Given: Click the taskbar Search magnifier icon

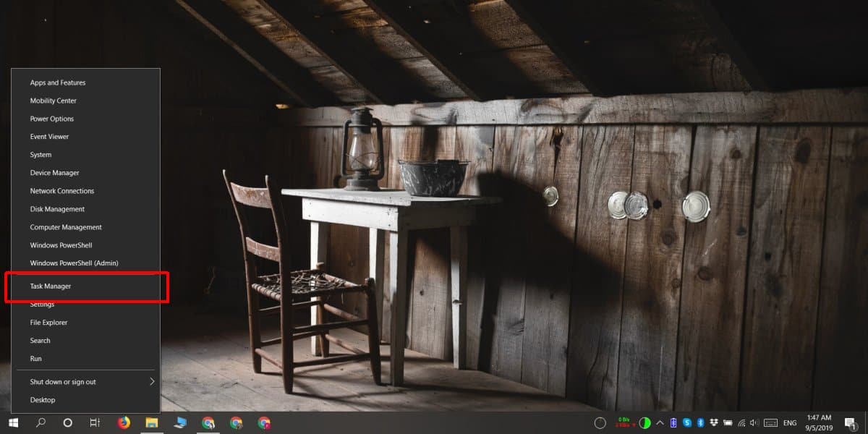Looking at the screenshot, I should coord(41,422).
